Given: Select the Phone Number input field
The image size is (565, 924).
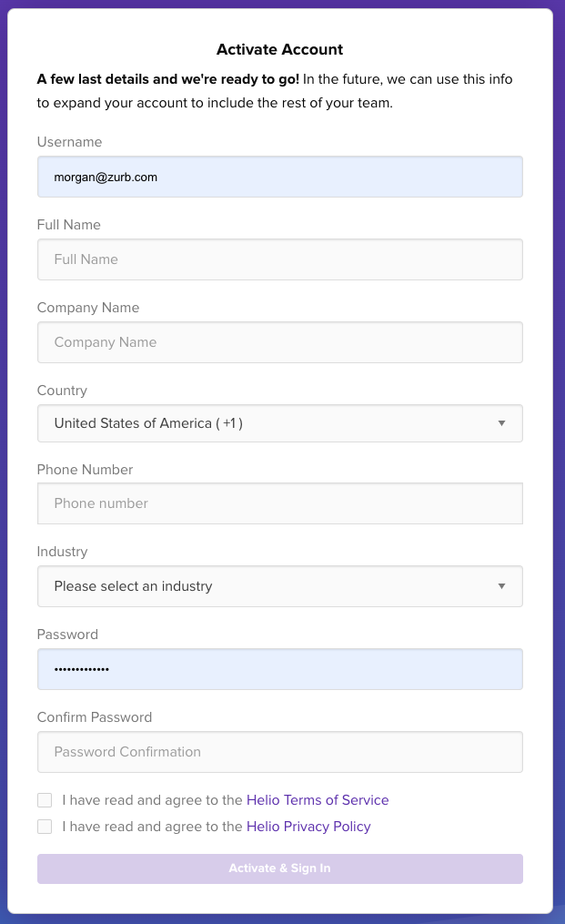Looking at the screenshot, I should (279, 503).
